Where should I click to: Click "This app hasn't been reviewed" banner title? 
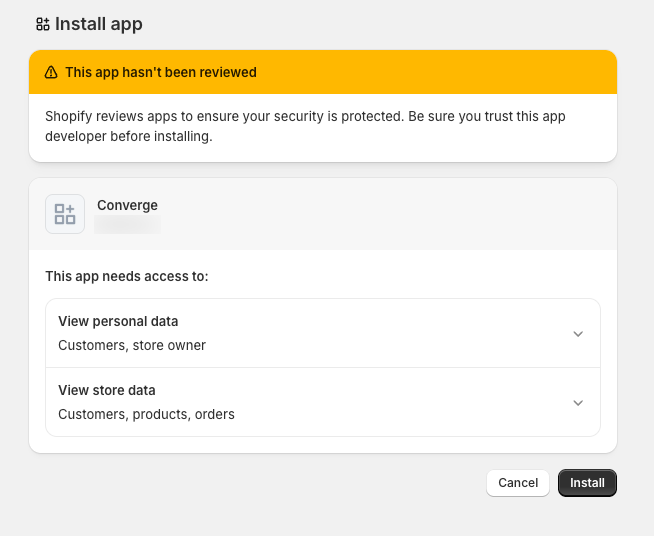(161, 72)
